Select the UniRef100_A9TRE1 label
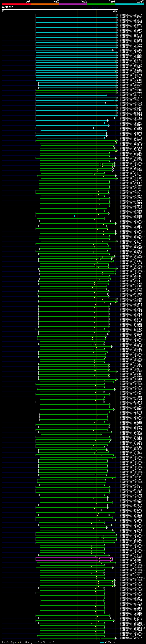146x644 pixels. click(131, 118)
